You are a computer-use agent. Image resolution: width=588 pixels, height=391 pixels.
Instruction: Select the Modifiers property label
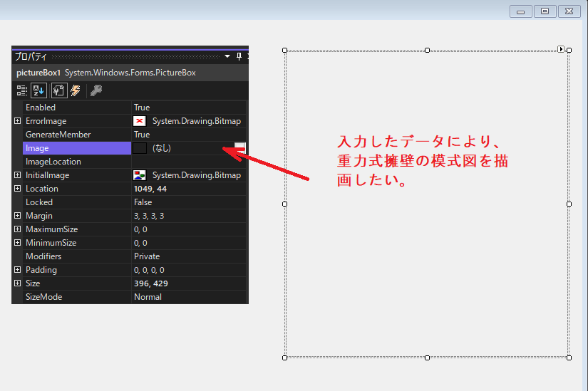coord(43,256)
